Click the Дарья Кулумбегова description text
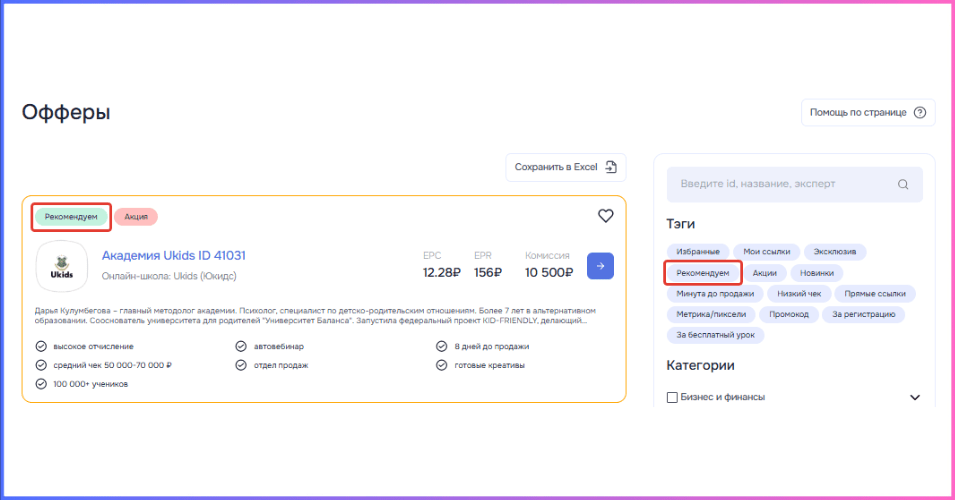The height and width of the screenshot is (500, 955). tap(315, 315)
